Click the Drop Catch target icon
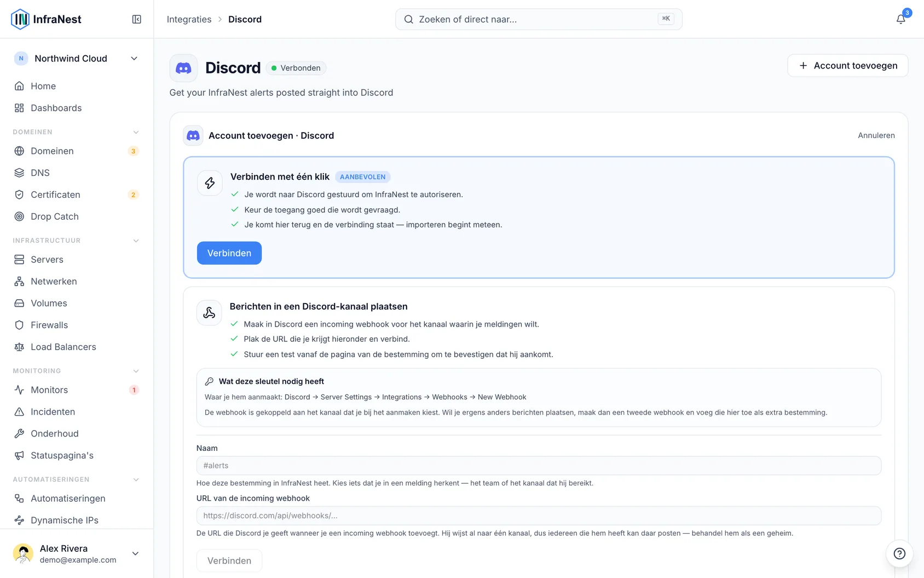 (x=19, y=216)
